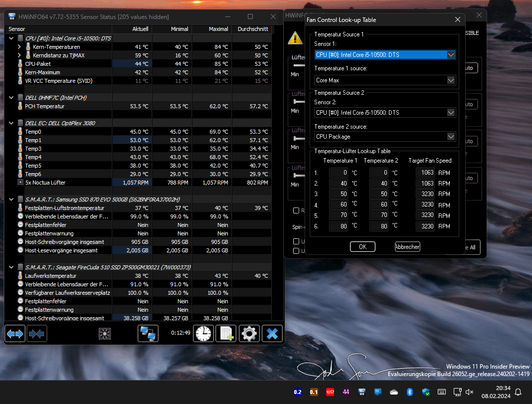The height and width of the screenshot is (404, 532).
Task: Click Maximal column header
Action: pyautogui.click(x=212, y=29)
